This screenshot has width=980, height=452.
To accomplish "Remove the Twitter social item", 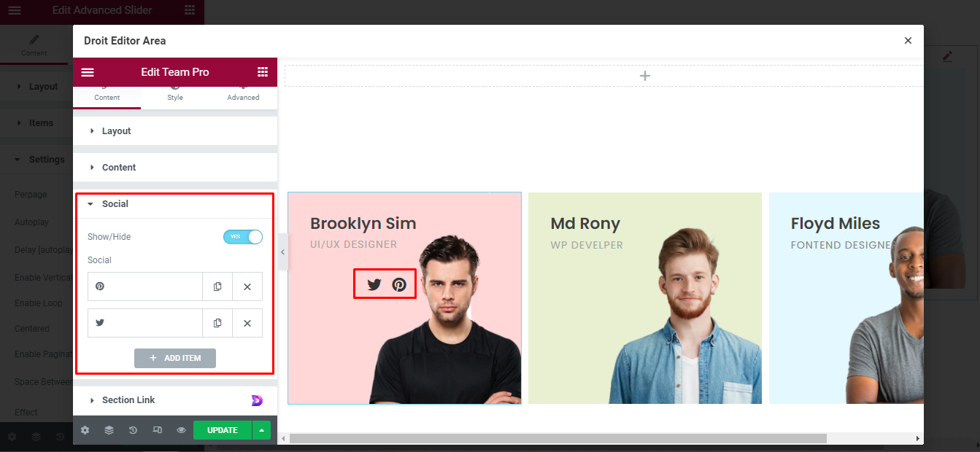I will pyautogui.click(x=247, y=323).
